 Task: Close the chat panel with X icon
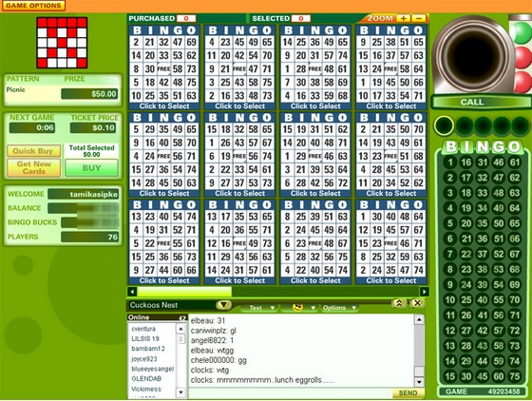[417, 303]
